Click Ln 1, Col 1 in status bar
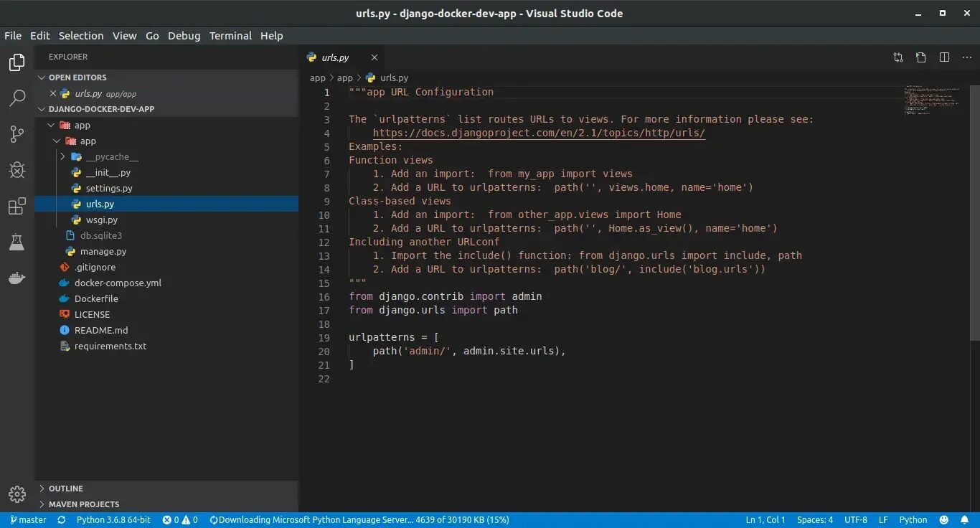Screen dimensions: 980x528 coord(765,520)
